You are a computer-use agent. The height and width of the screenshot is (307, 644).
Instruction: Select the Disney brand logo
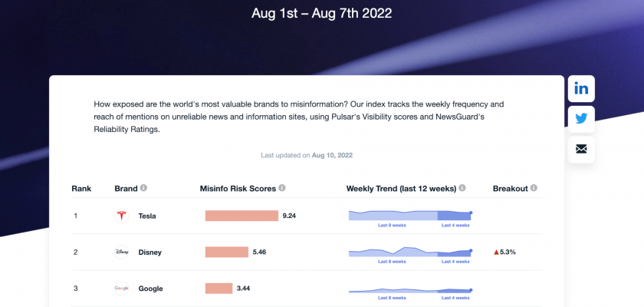[121, 252]
